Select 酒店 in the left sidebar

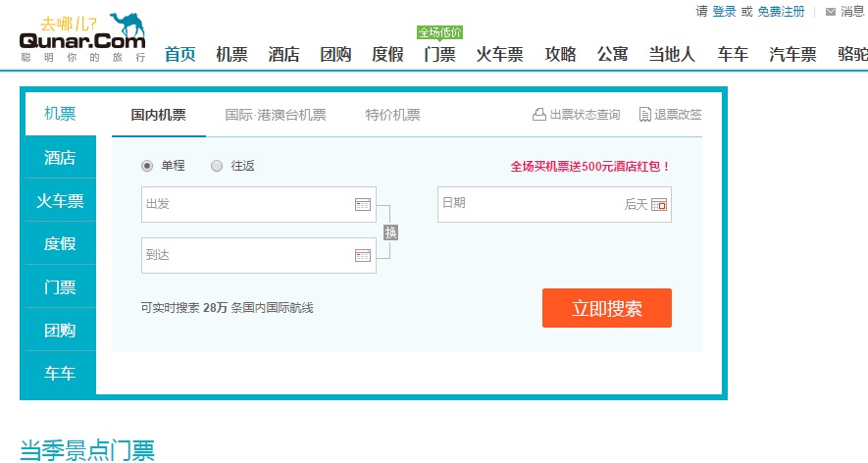click(x=61, y=157)
